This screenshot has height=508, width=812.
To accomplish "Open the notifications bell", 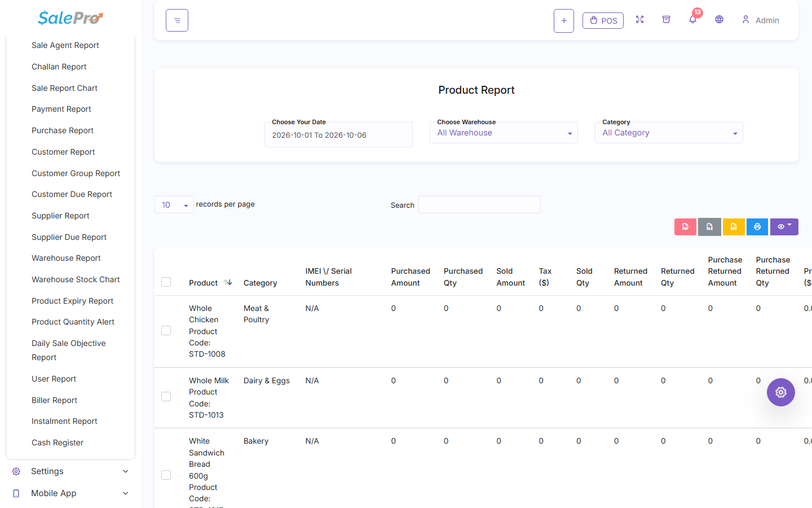I will click(x=692, y=20).
